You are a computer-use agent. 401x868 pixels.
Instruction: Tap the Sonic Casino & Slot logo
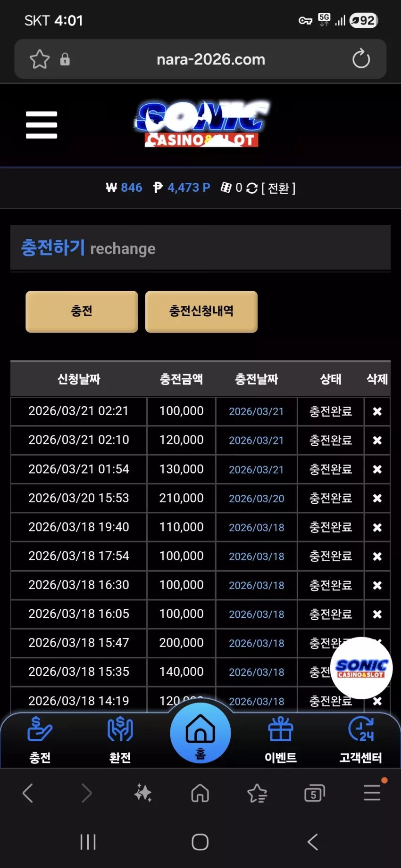tap(202, 123)
